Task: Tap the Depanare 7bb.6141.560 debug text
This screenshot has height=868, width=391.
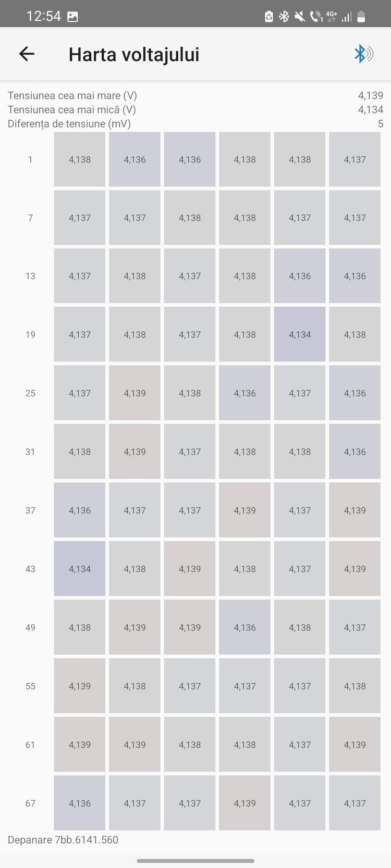Action: click(63, 840)
